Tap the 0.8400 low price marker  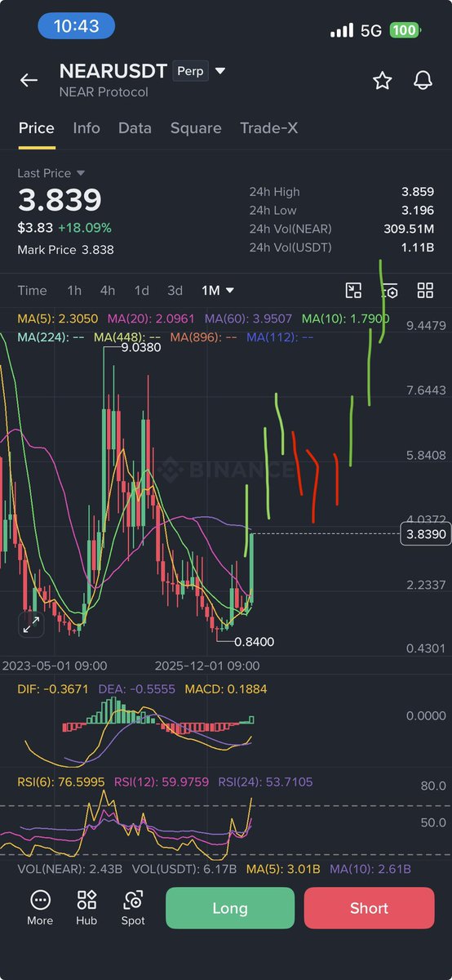[x=254, y=642]
